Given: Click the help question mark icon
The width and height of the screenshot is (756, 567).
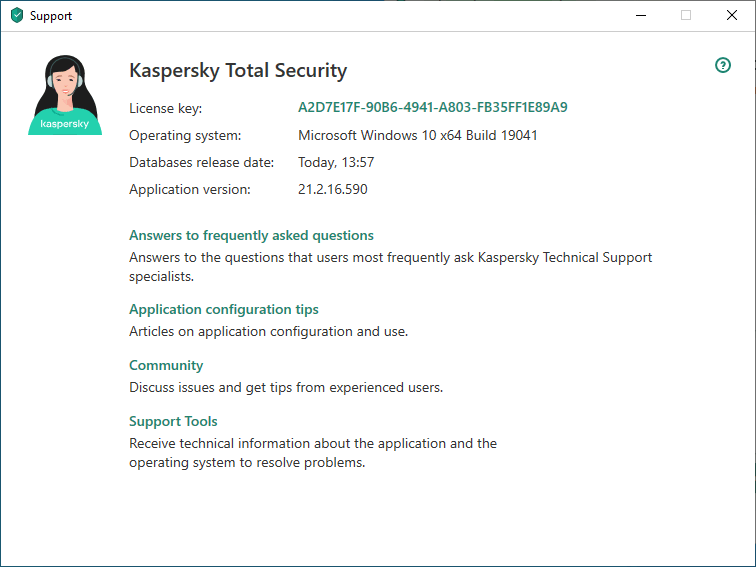Looking at the screenshot, I should (723, 65).
